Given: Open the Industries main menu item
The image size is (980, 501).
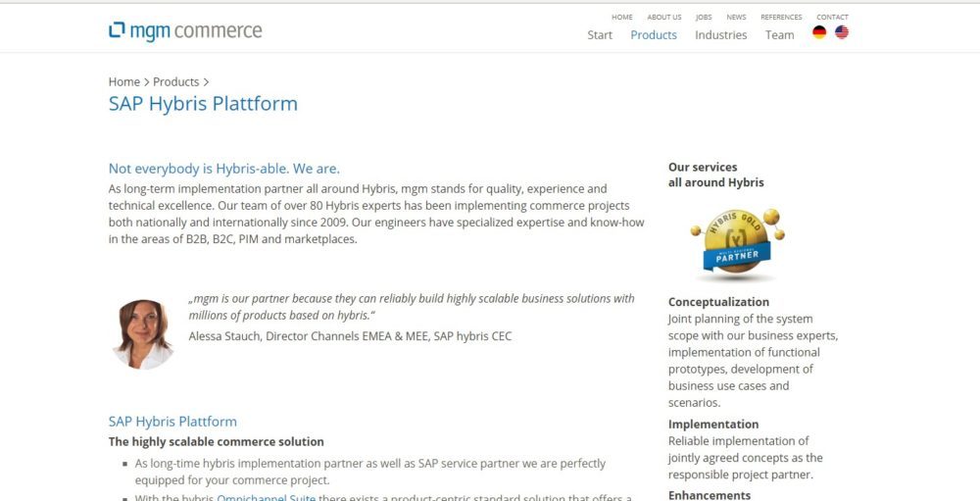Looking at the screenshot, I should click(x=720, y=35).
